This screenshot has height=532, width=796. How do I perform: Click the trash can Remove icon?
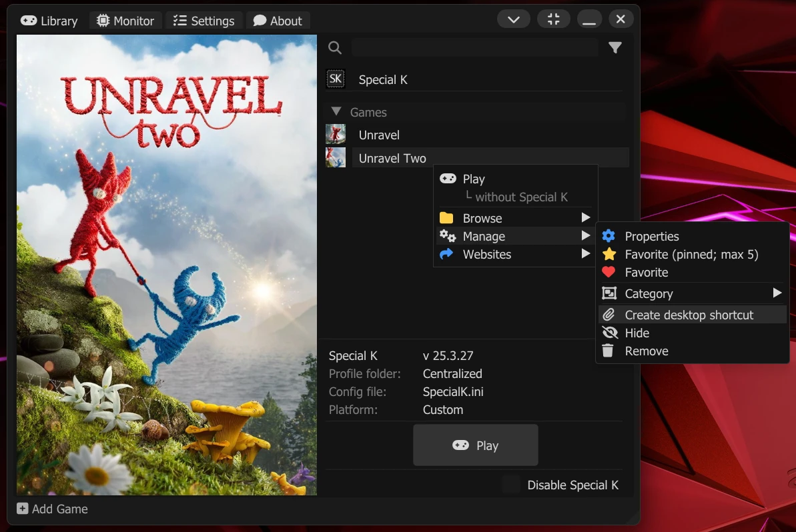pos(608,351)
